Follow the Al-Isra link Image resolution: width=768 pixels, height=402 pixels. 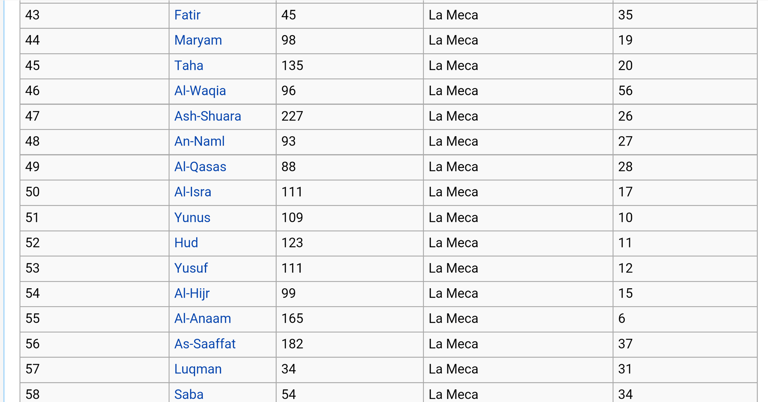pyautogui.click(x=192, y=192)
